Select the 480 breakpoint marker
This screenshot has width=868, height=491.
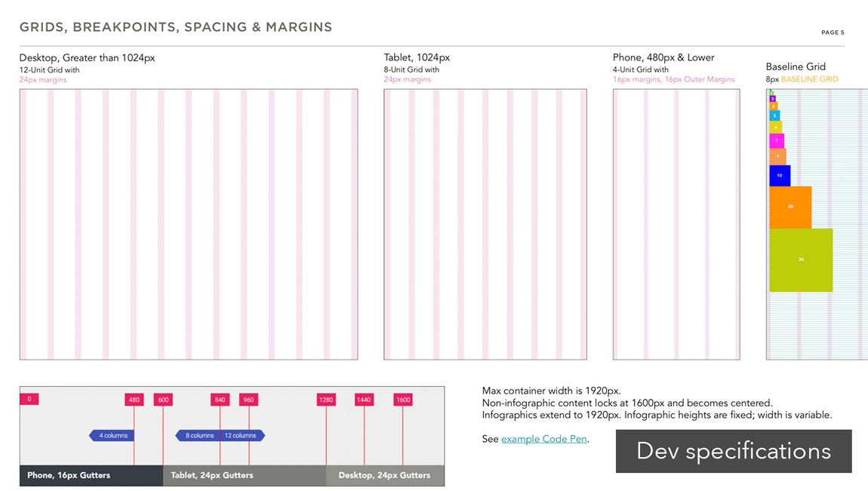[134, 400]
